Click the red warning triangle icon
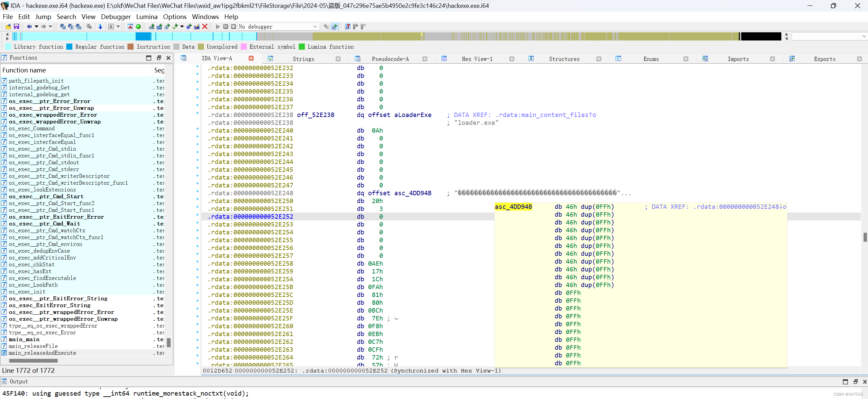The image size is (868, 399). (x=130, y=27)
